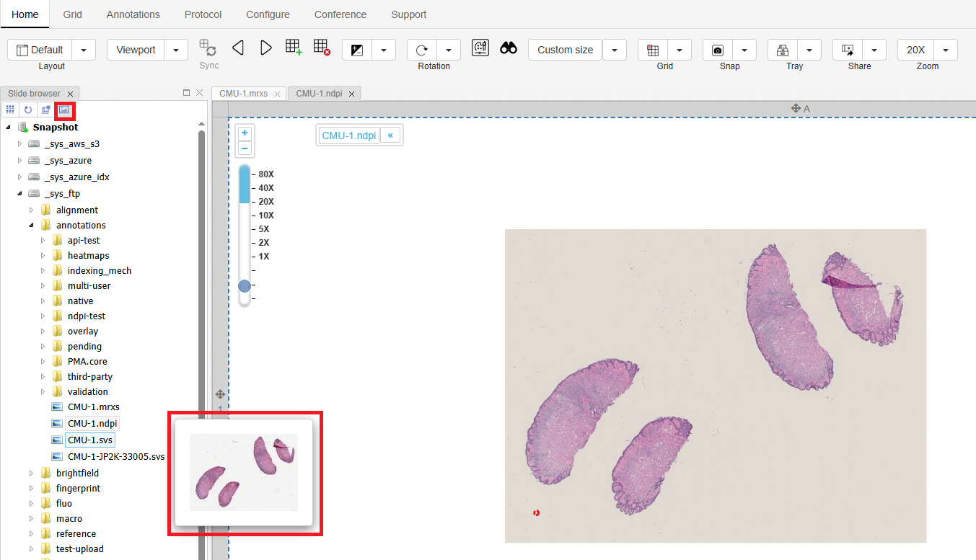Click the remove grid cell icon
Viewport: 976px width, 560px height.
[x=322, y=48]
